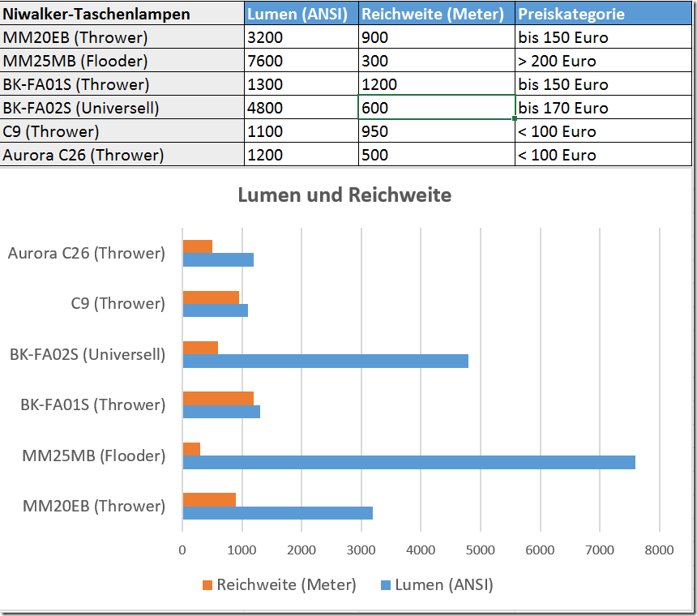697x616 pixels.
Task: Select BK-FA01S's price cell bis 150 Euro
Action: 603,84
